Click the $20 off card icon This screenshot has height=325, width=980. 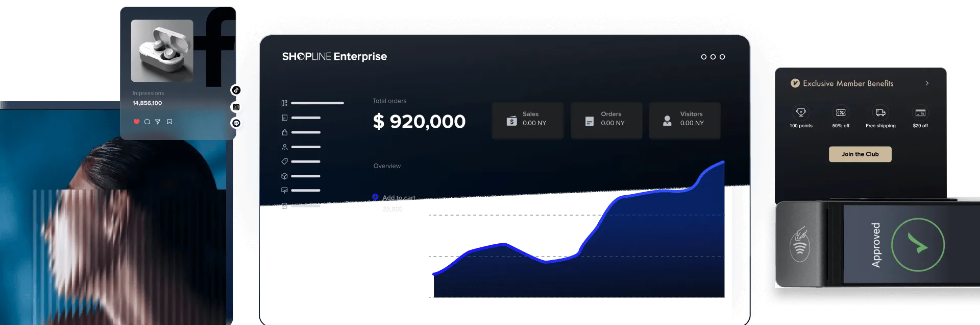tap(920, 112)
